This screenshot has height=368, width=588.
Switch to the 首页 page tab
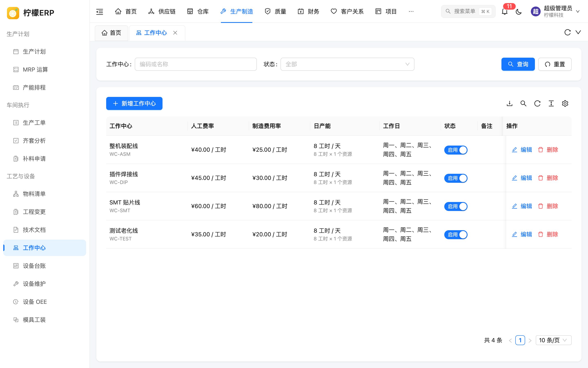point(111,33)
